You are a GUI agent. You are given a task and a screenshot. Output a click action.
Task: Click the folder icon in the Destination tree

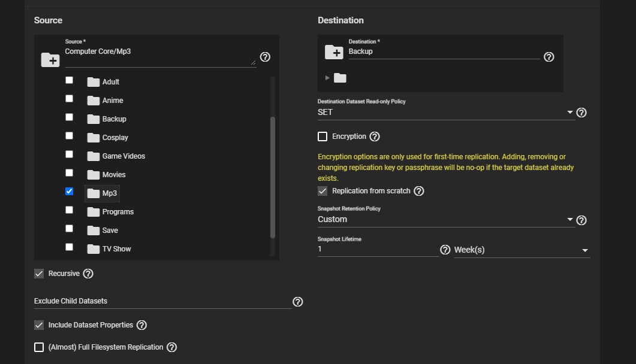pyautogui.click(x=340, y=78)
